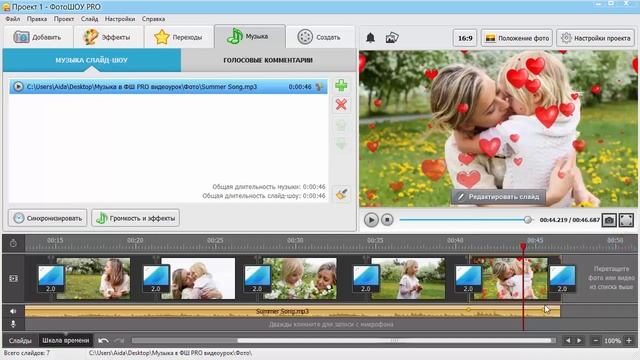Open the Проект menu

[x=64, y=19]
